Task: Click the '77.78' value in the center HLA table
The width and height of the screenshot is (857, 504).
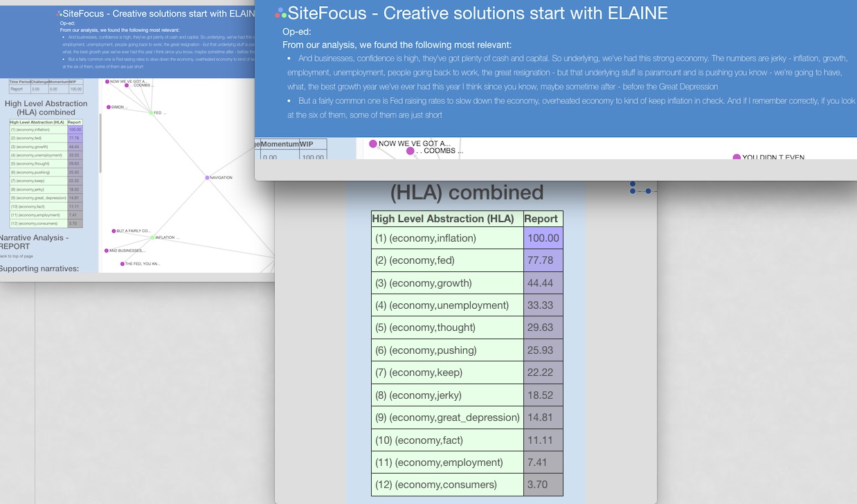Action: 543,260
